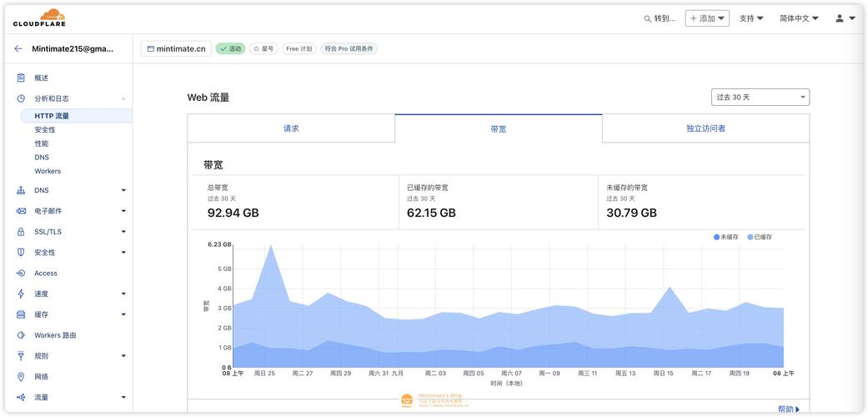The height and width of the screenshot is (417, 868).
Task: Click the 概述 overview clipboard icon
Action: point(21,78)
